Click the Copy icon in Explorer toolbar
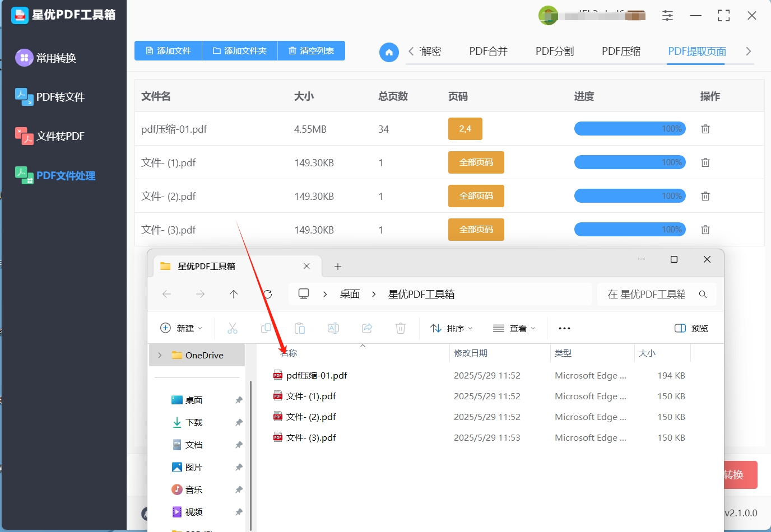771x532 pixels. (266, 328)
